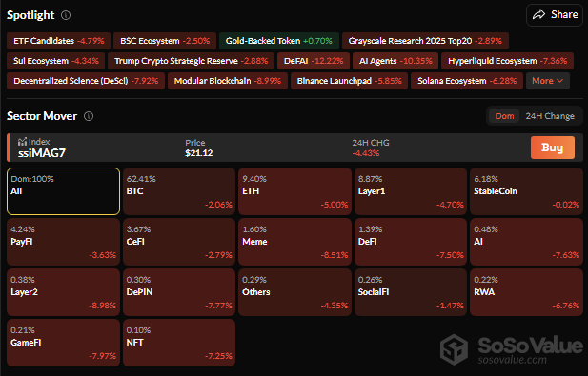The height and width of the screenshot is (376, 588).
Task: Click the Share button
Action: (555, 15)
